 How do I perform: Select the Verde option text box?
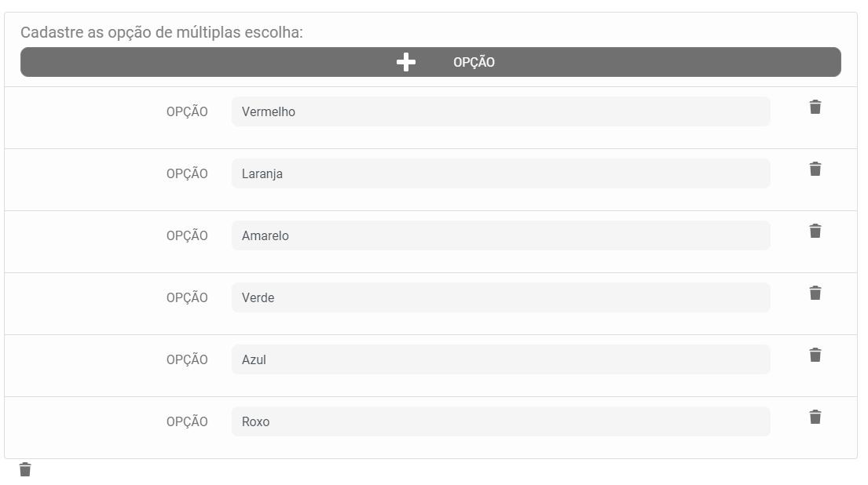[500, 297]
